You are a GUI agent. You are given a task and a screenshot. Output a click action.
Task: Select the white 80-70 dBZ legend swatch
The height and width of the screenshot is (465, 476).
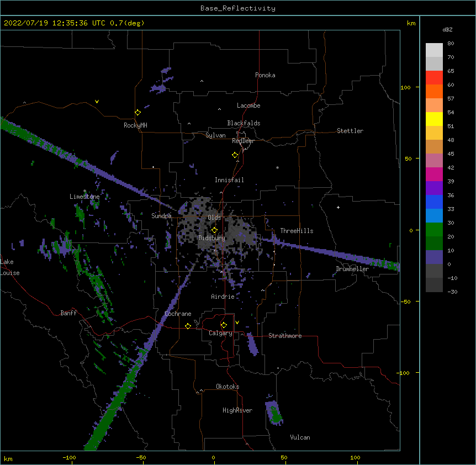click(x=434, y=50)
